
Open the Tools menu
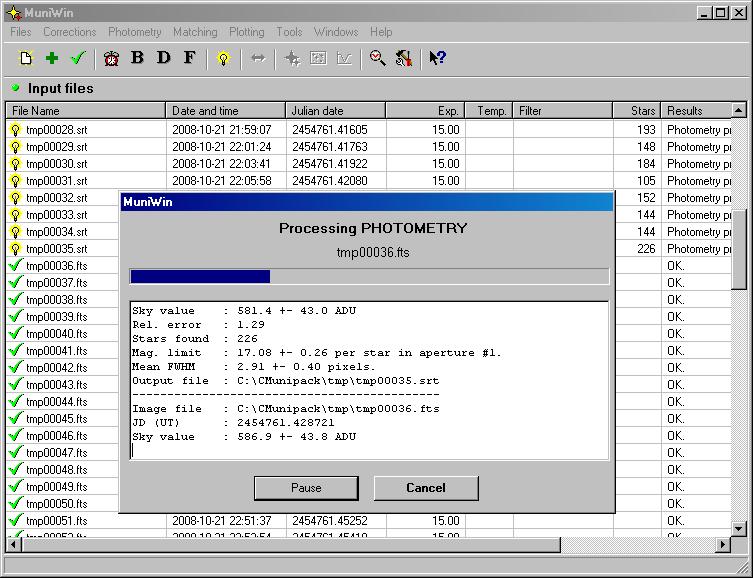(289, 32)
